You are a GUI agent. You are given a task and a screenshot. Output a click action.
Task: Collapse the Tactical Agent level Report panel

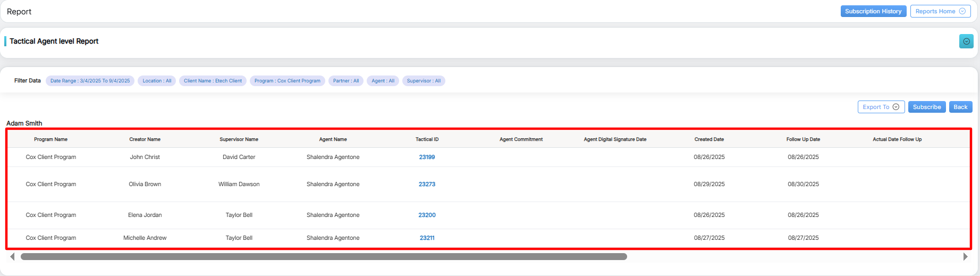point(966,41)
